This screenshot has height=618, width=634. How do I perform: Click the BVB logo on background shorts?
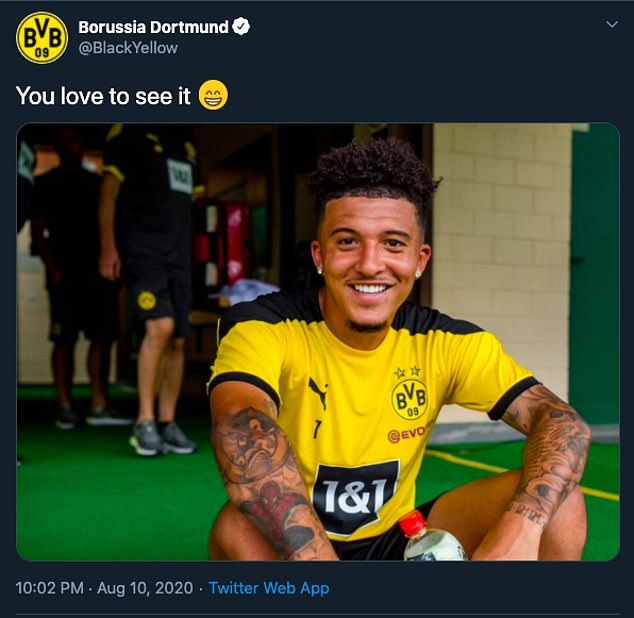pos(146,300)
